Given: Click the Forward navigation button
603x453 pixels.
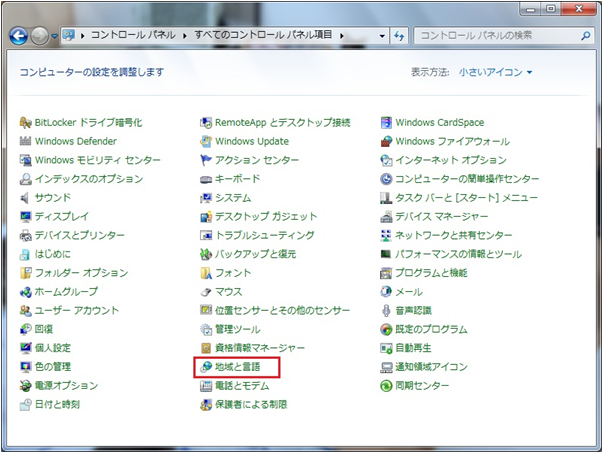Looking at the screenshot, I should [40, 36].
